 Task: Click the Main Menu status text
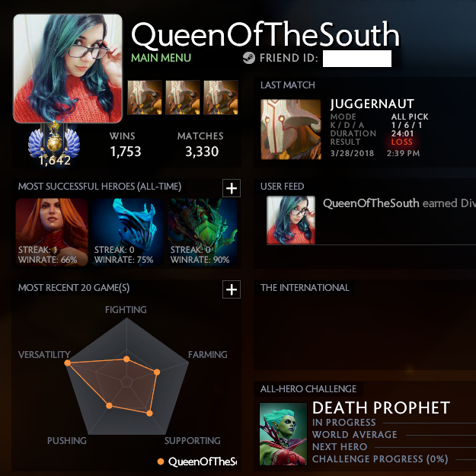(161, 58)
